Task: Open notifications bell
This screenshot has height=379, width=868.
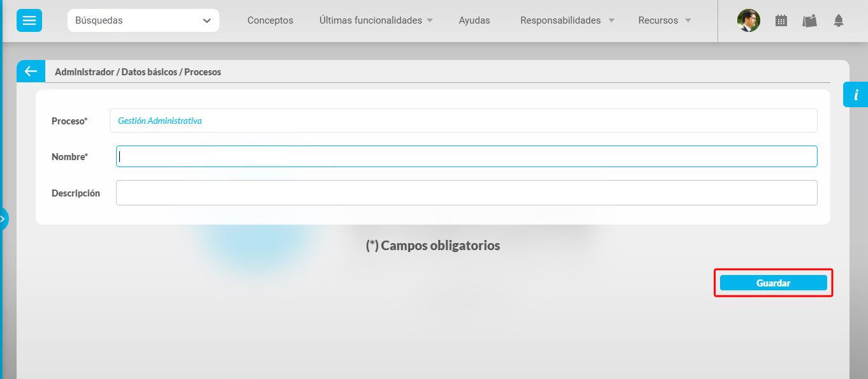Action: click(838, 20)
